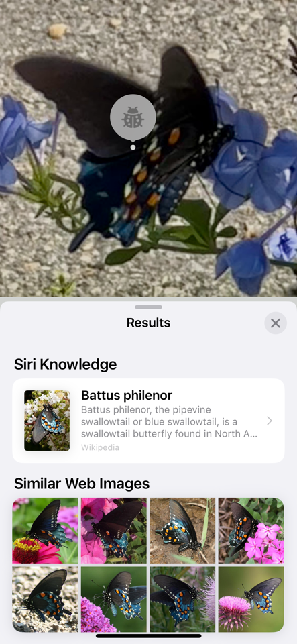The height and width of the screenshot is (644, 297).
Task: Tap the Wikipedia source label
Action: pyautogui.click(x=100, y=447)
